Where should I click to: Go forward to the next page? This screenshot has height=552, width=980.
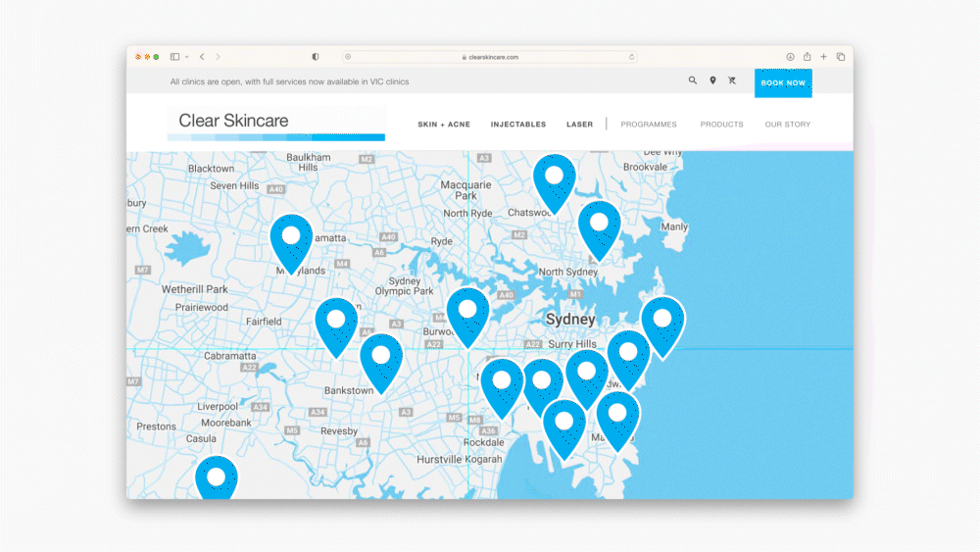tap(218, 57)
